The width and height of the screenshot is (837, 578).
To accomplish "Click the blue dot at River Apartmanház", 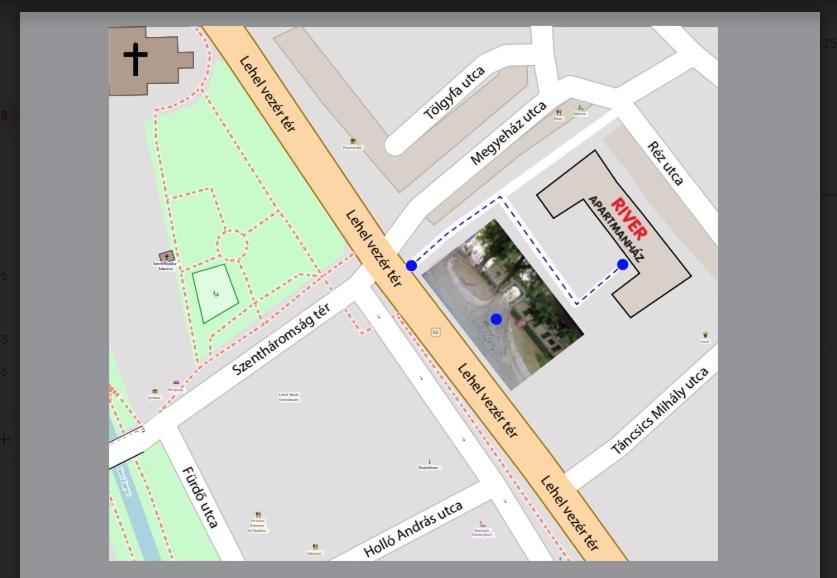I will 623,265.
